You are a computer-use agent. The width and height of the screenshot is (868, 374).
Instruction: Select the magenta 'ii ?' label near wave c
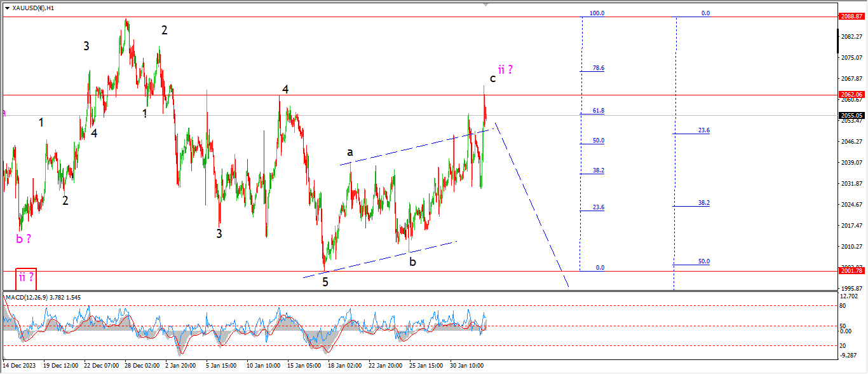(505, 70)
